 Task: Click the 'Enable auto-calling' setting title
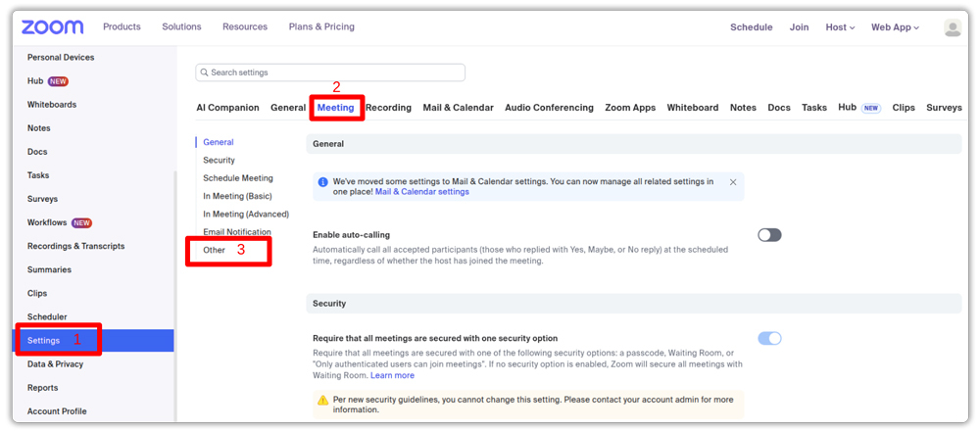(351, 235)
